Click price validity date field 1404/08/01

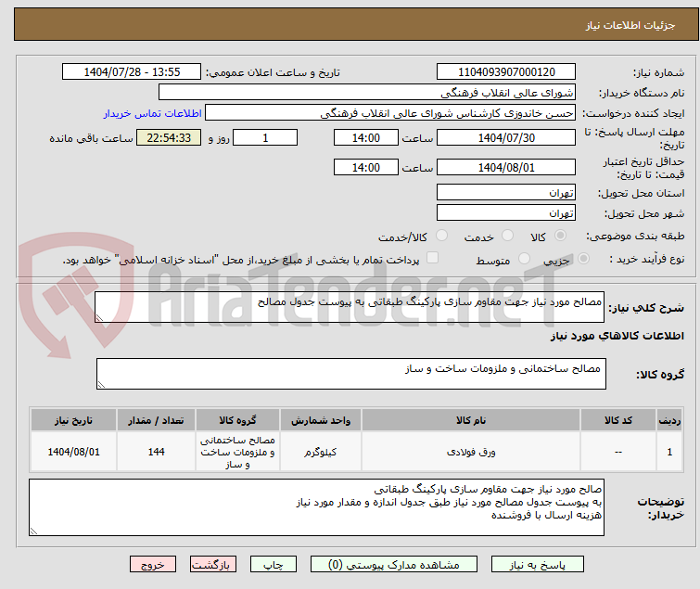coord(506,168)
